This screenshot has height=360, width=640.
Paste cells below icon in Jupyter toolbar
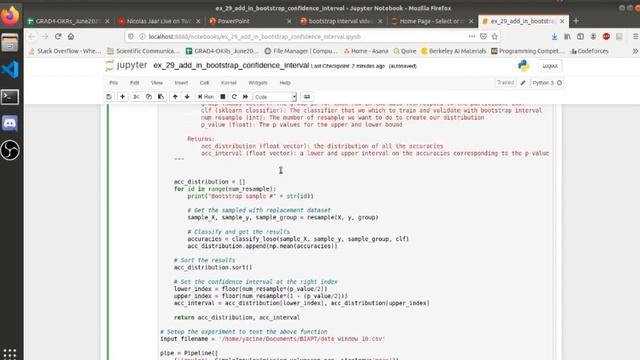161,97
